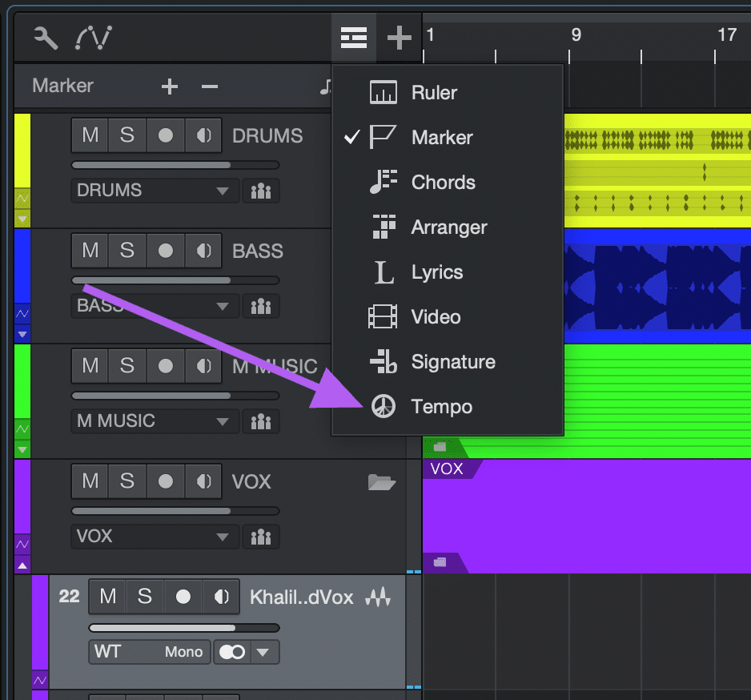Select Tempo from the ruler menu
Screen dimensions: 751x700
[x=441, y=406]
